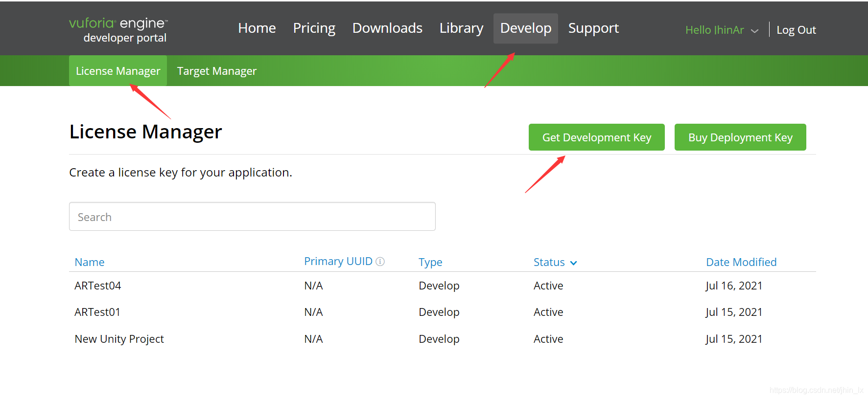Click the Active status in ARTest01 row
This screenshot has width=868, height=399.
548,312
